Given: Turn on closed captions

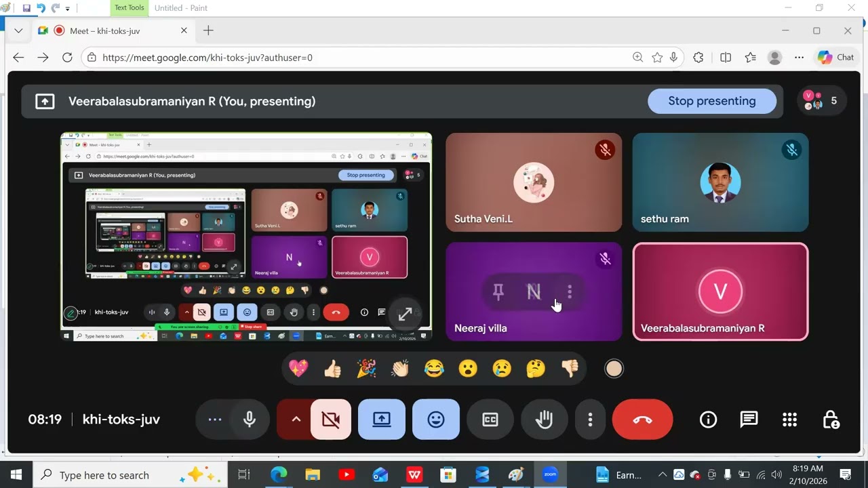Looking at the screenshot, I should 490,420.
